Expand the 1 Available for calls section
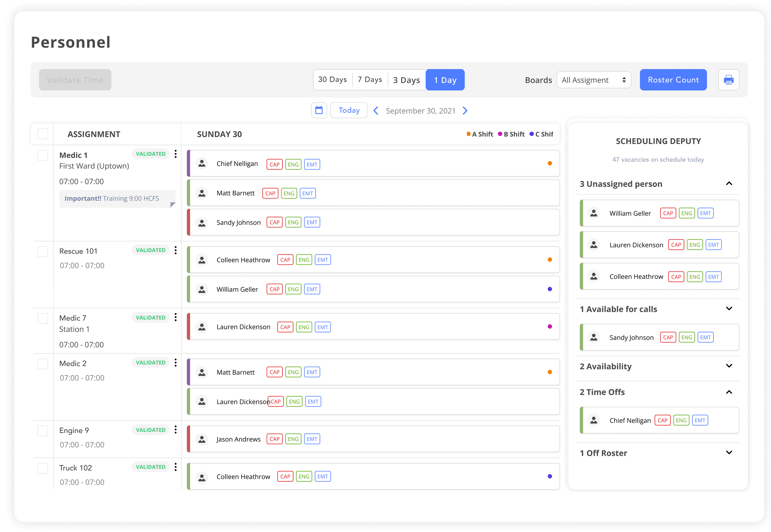The image size is (771, 532). point(729,309)
